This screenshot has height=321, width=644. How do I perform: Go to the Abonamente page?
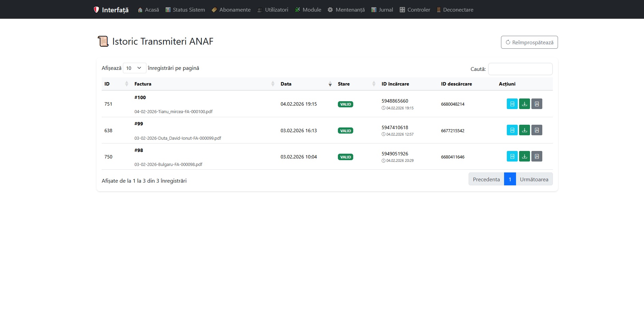click(x=231, y=10)
